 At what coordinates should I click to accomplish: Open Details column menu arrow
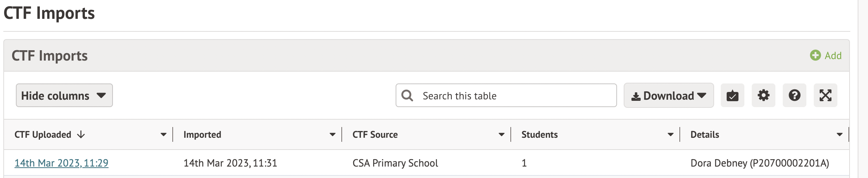click(840, 135)
